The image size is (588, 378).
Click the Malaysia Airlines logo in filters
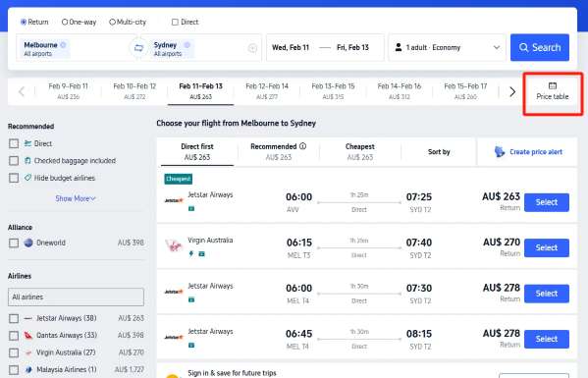(28, 370)
